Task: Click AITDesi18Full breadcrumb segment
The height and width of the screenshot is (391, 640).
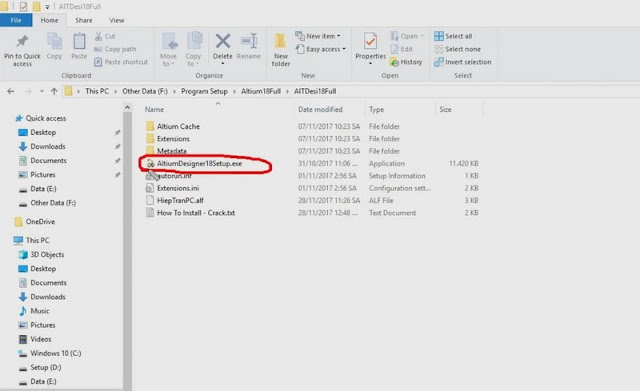Action: click(315, 91)
